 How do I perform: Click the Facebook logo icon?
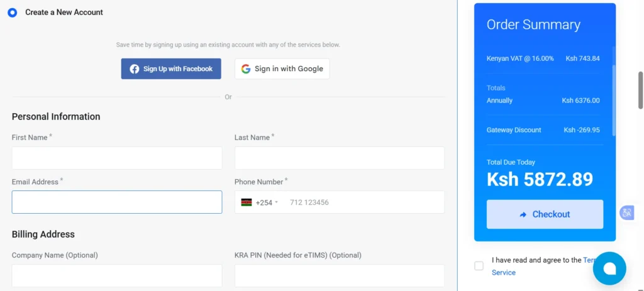point(135,69)
